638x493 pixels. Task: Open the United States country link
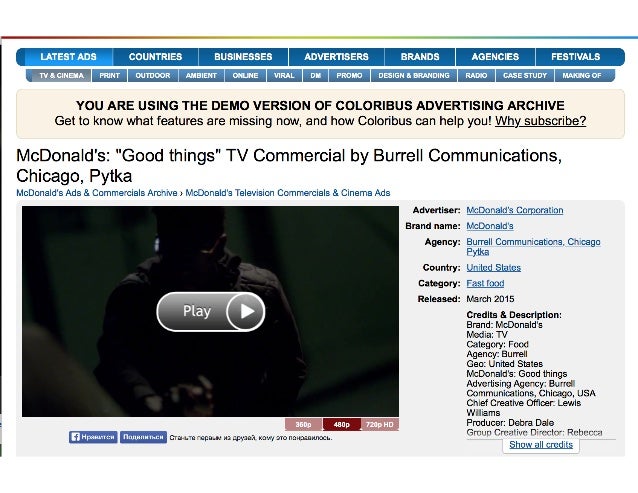(x=494, y=268)
